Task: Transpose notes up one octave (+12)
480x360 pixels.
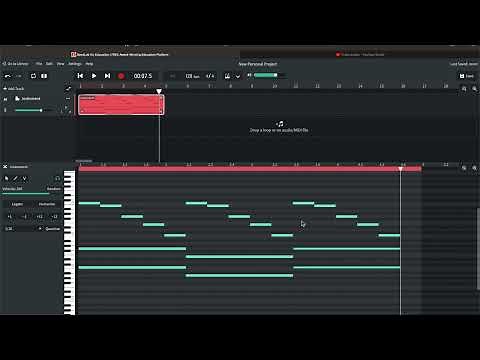Action: (x=39, y=216)
